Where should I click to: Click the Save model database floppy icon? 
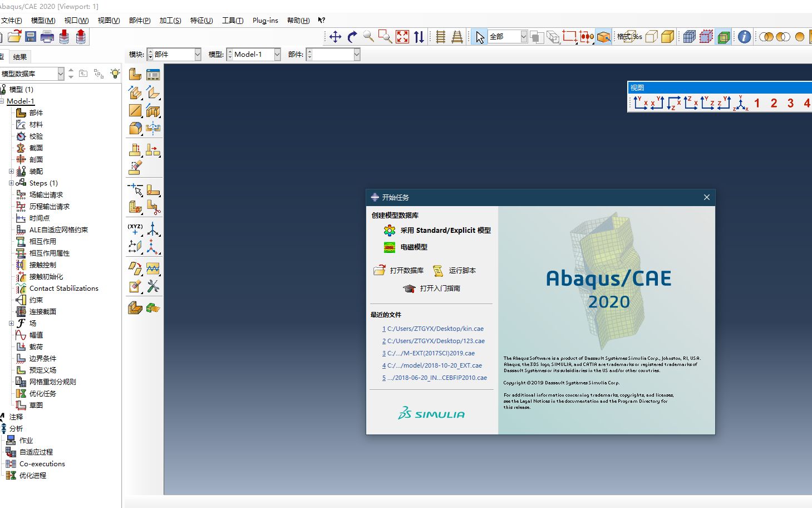[x=31, y=37]
